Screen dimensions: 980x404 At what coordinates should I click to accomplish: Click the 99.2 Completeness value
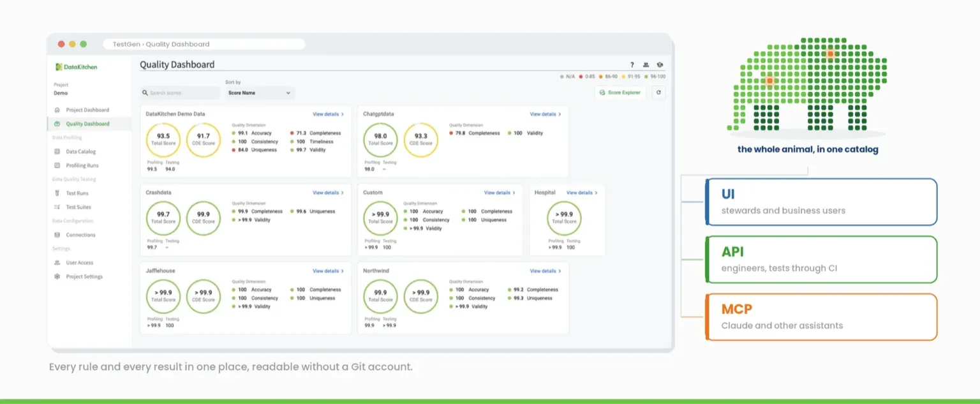519,290
